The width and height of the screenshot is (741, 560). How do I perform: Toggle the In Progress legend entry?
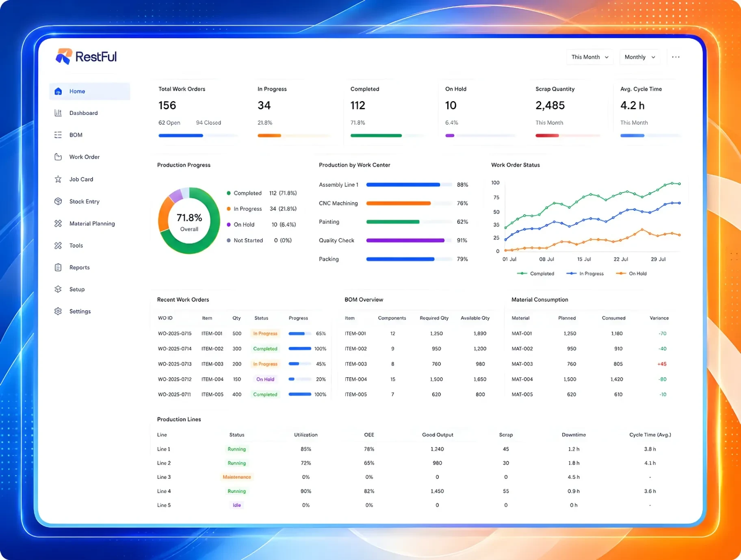pos(585,274)
